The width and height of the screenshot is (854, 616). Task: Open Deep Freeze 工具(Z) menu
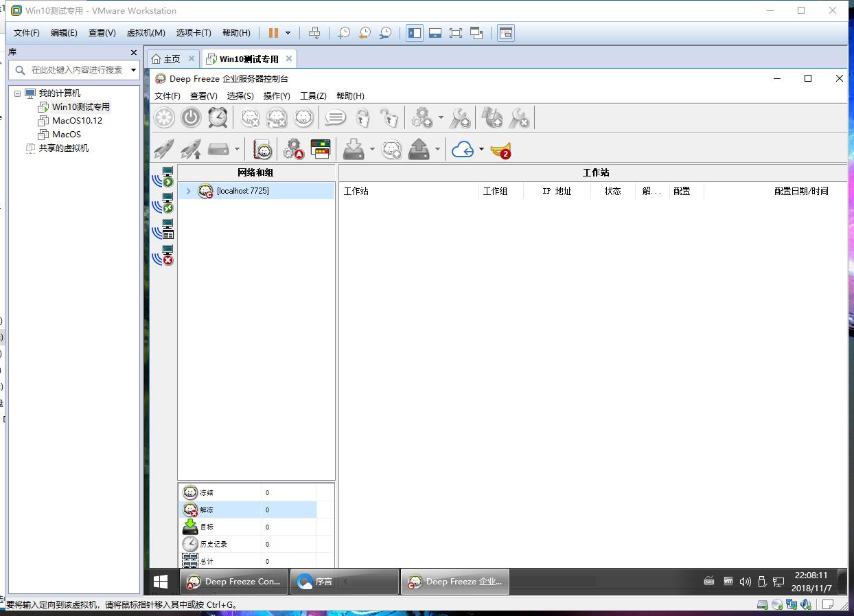pos(313,96)
